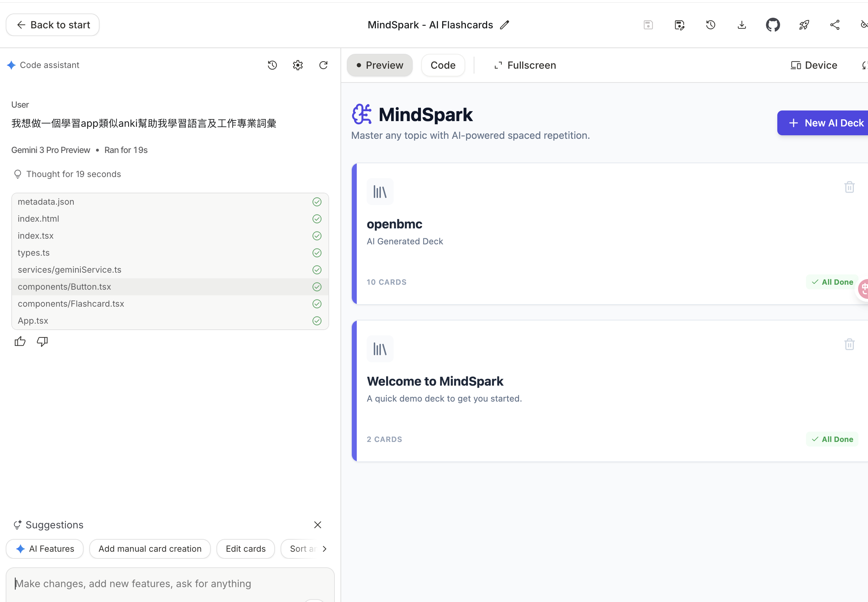Open chat history in code assistant panel
Viewport: 868px width, 602px height.
click(272, 65)
